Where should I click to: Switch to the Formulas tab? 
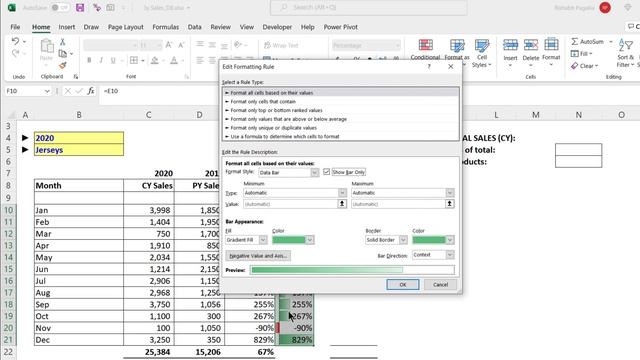tap(165, 27)
